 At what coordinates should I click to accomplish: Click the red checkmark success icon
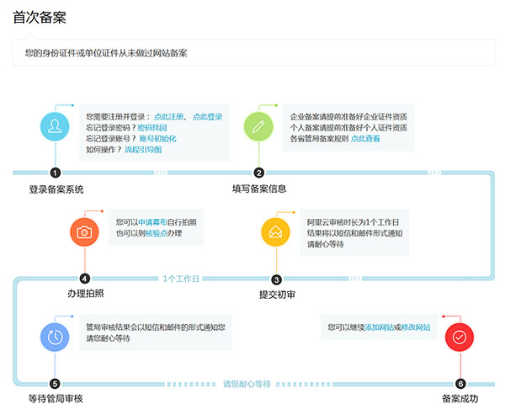click(459, 336)
